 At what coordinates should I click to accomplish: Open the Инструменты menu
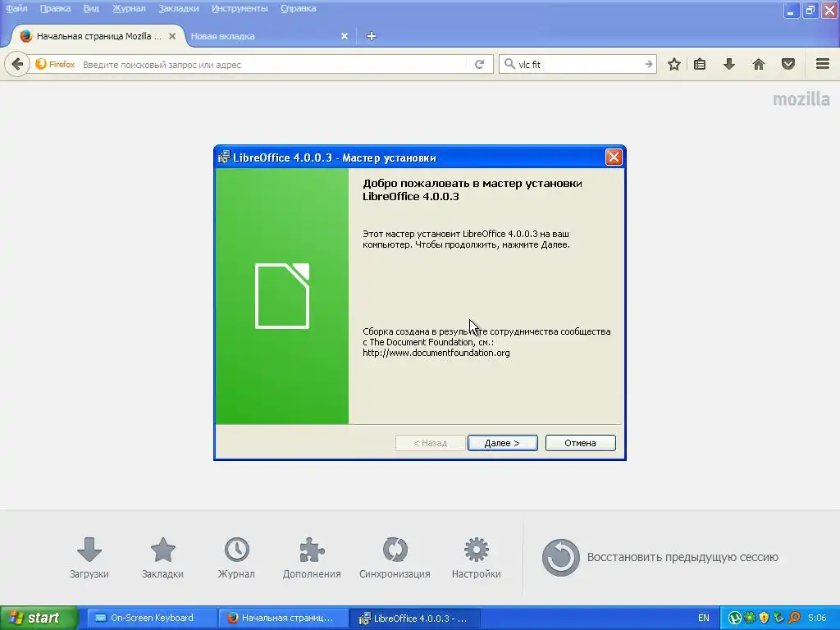[x=240, y=8]
